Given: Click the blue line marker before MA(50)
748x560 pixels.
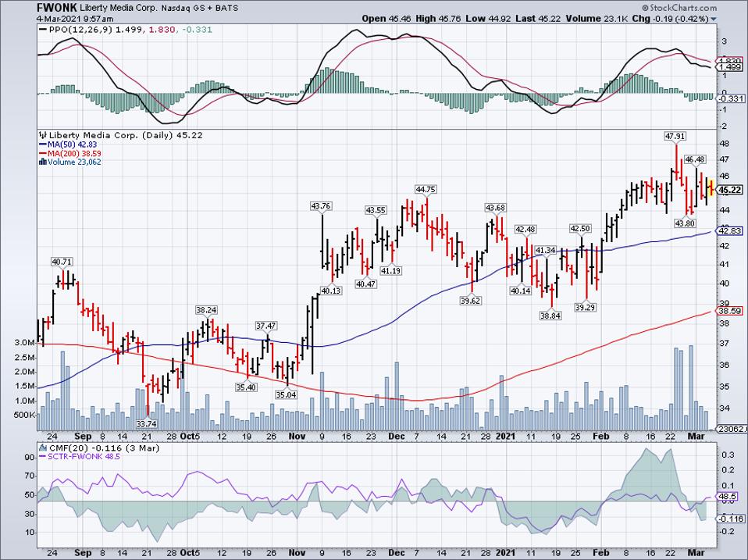Looking at the screenshot, I should tap(42, 144).
